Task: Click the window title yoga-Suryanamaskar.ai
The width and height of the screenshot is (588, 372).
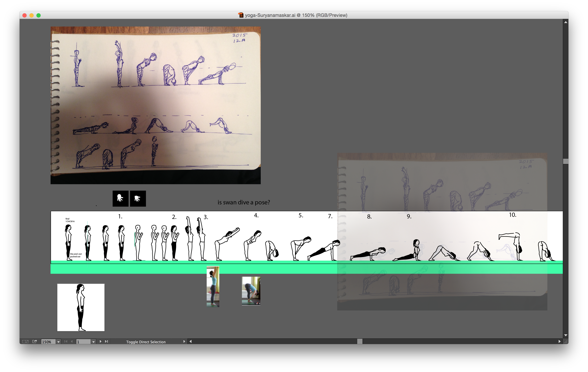Action: click(296, 15)
